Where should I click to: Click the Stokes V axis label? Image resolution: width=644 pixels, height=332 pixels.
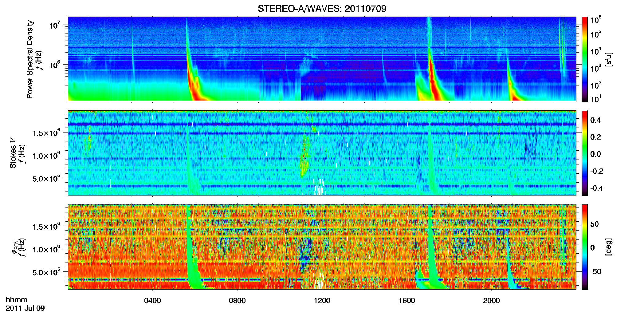click(x=13, y=152)
